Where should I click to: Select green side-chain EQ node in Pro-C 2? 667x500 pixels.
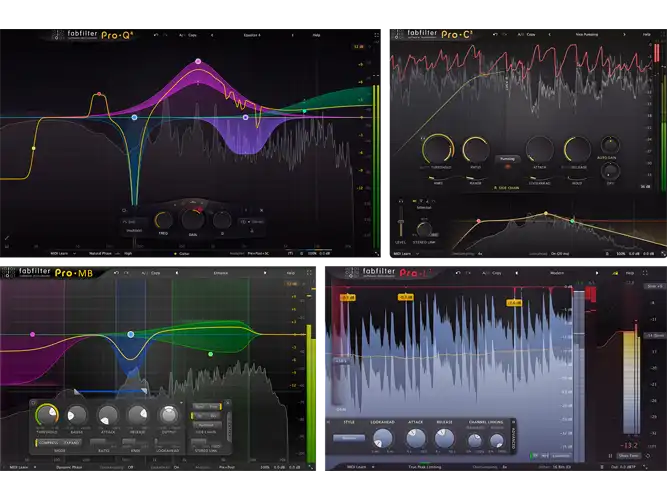coord(572,221)
